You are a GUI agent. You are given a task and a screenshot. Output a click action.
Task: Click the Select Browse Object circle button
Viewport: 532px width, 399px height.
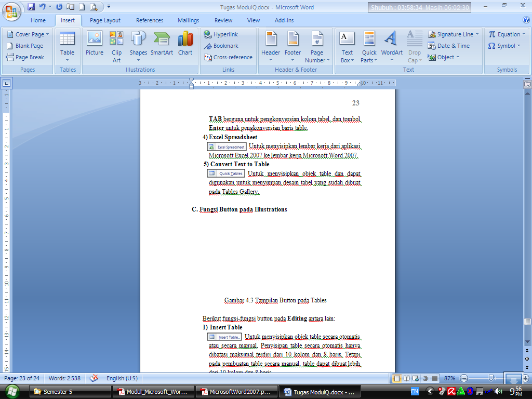pyautogui.click(x=527, y=358)
